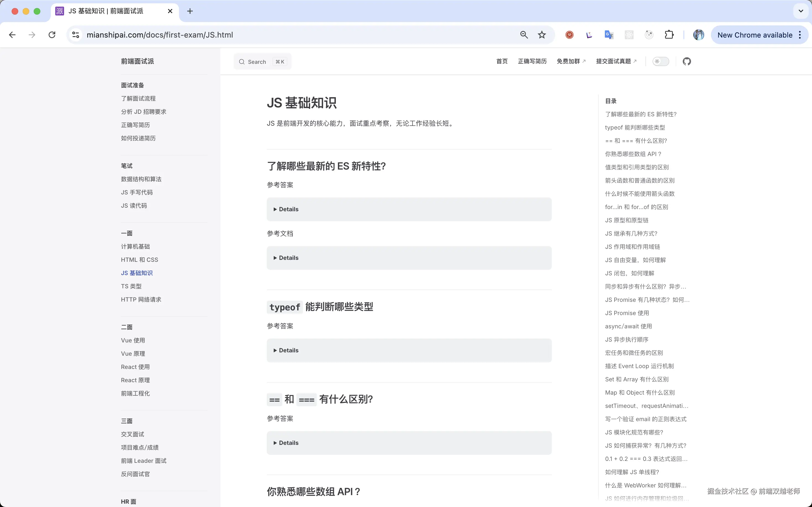Open the 正确写简历 header link
The width and height of the screenshot is (812, 507).
click(x=532, y=61)
